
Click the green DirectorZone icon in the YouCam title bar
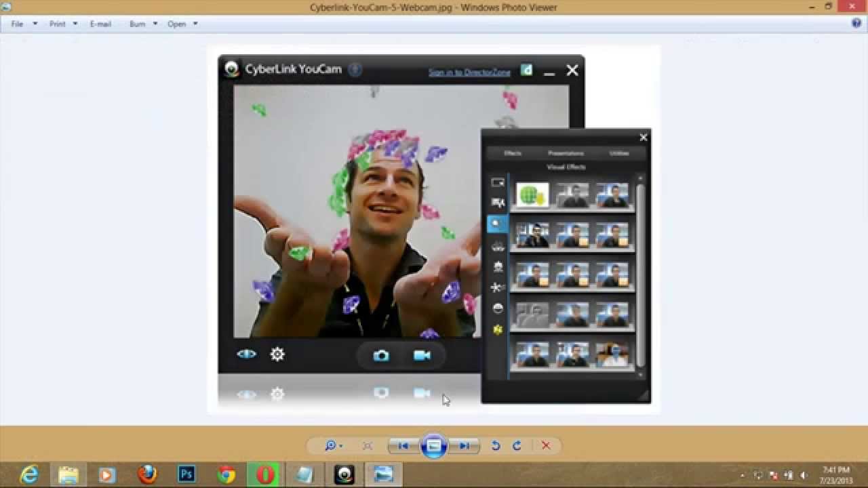[526, 70]
